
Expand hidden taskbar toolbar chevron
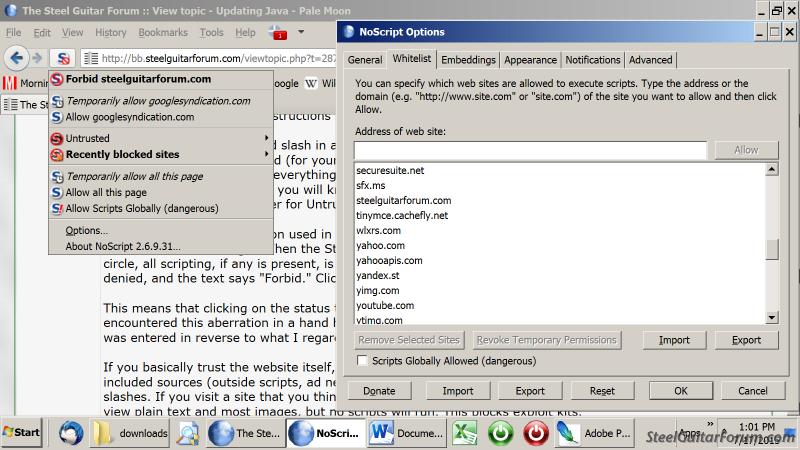(710, 424)
